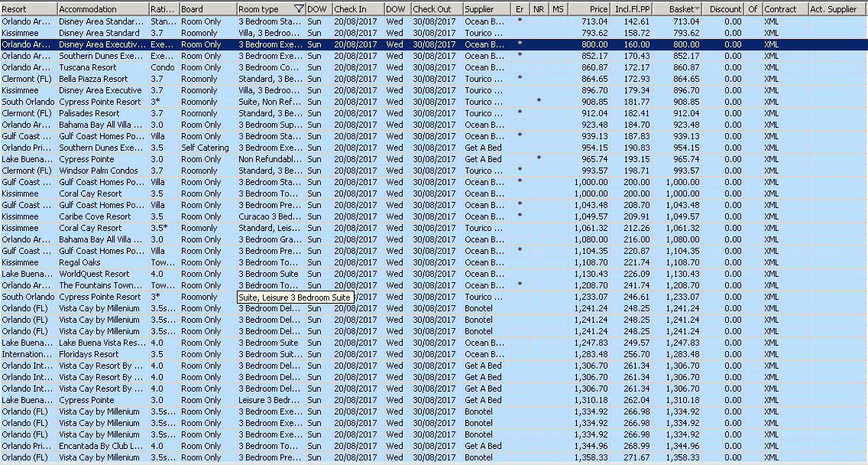Click the Curacao 3 Bed... room type cell
The image size is (868, 465).
(x=271, y=216)
